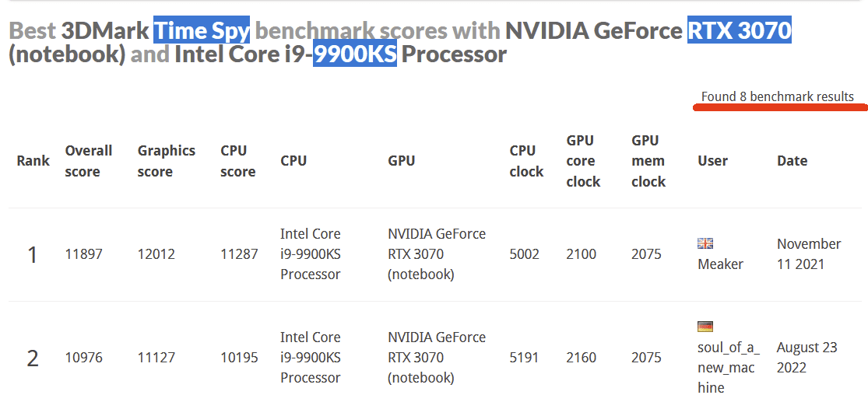
Task: Open the Meaker user profile
Action: point(720,264)
